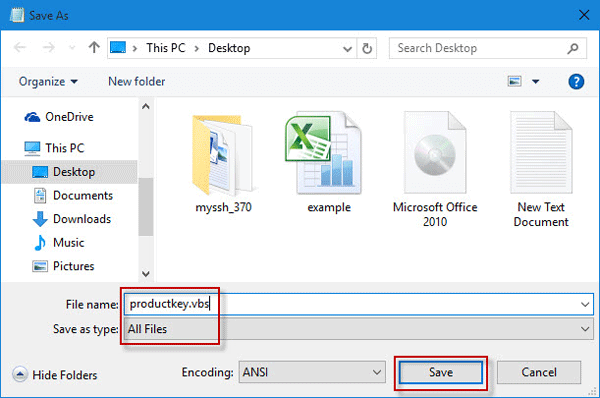
Task: Select Microsoft Office 2010 disc file
Action: click(x=435, y=152)
